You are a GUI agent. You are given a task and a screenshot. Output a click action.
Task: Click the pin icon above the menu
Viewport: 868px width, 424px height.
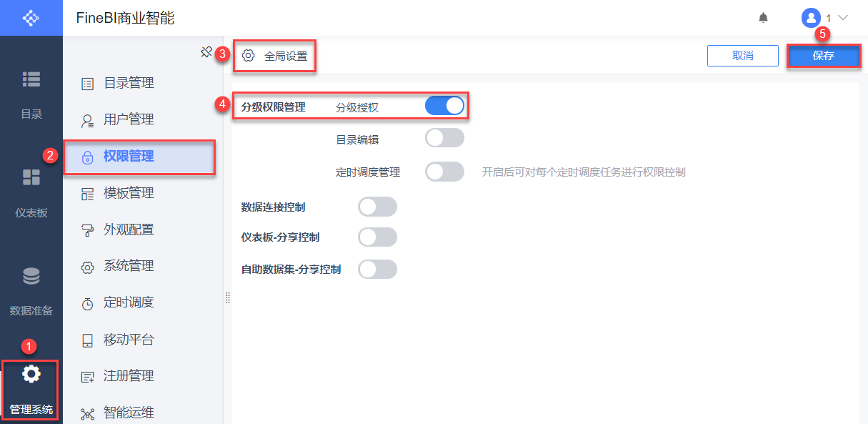coord(206,51)
